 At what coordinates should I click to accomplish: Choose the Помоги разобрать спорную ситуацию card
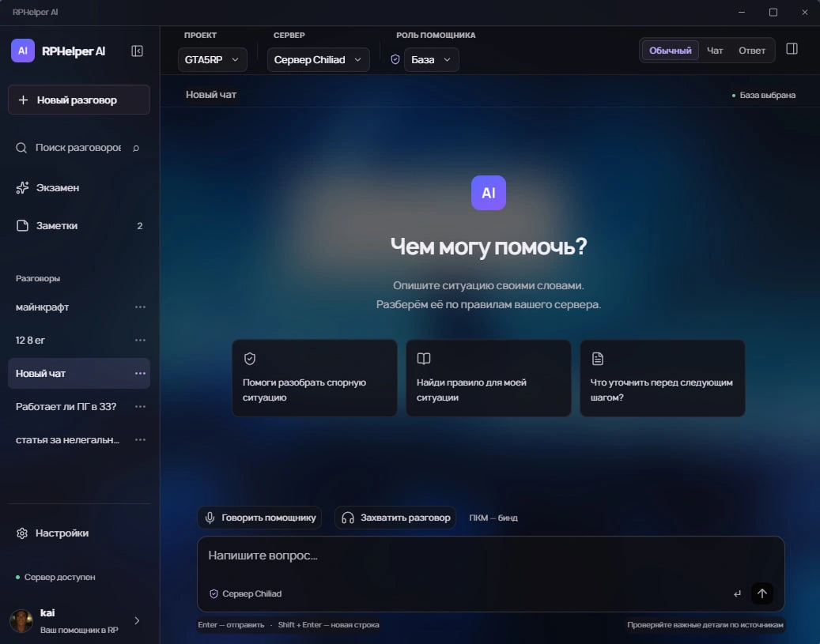pyautogui.click(x=314, y=378)
